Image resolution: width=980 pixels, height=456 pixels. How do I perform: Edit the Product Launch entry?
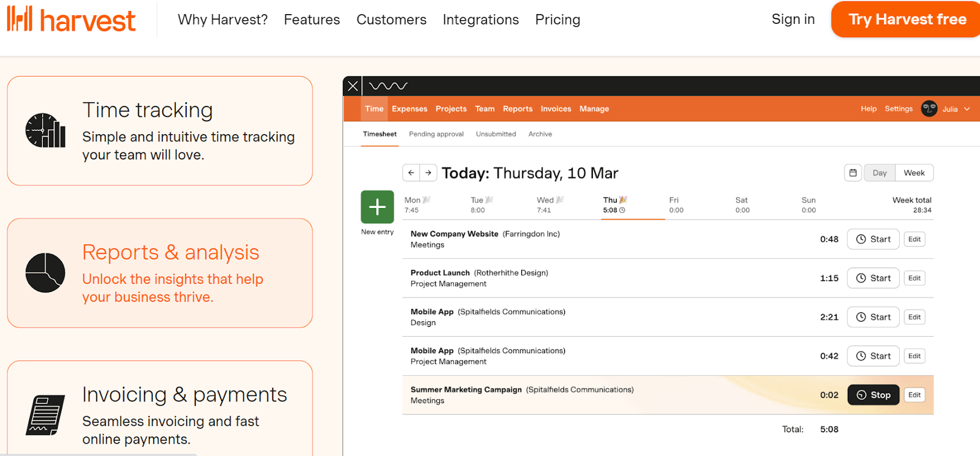[x=914, y=278]
